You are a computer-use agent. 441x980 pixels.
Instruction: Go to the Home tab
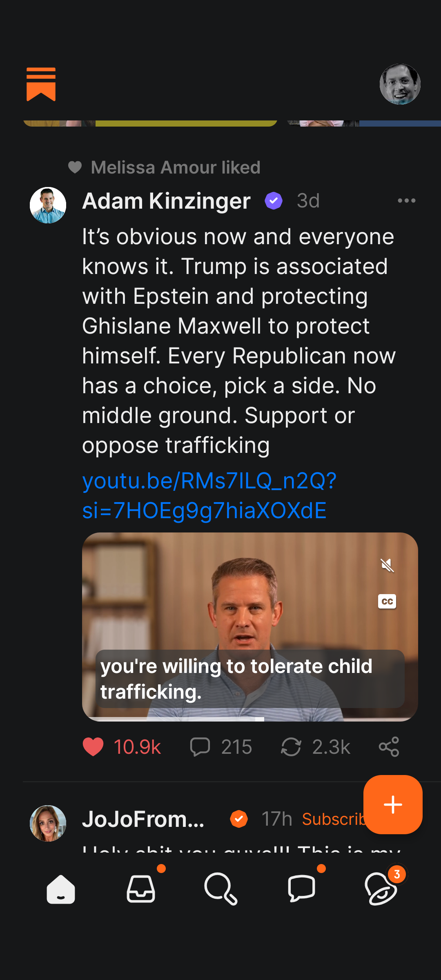point(61,889)
